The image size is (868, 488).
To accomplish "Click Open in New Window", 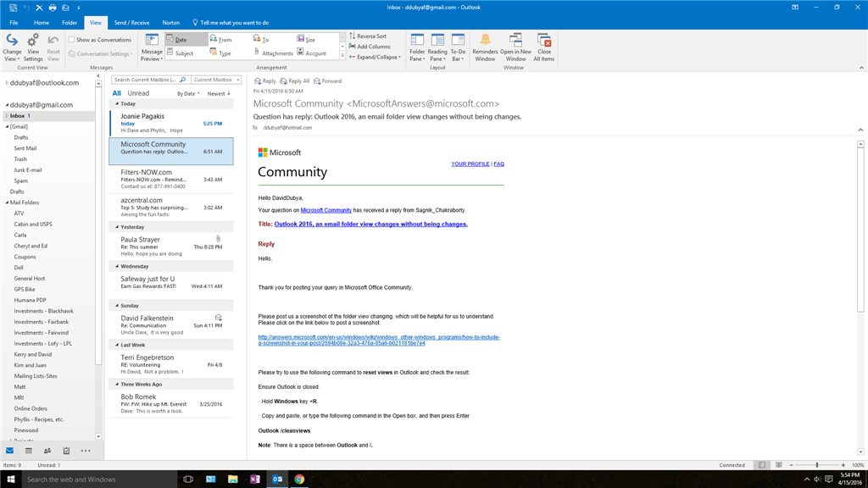I will (x=515, y=47).
